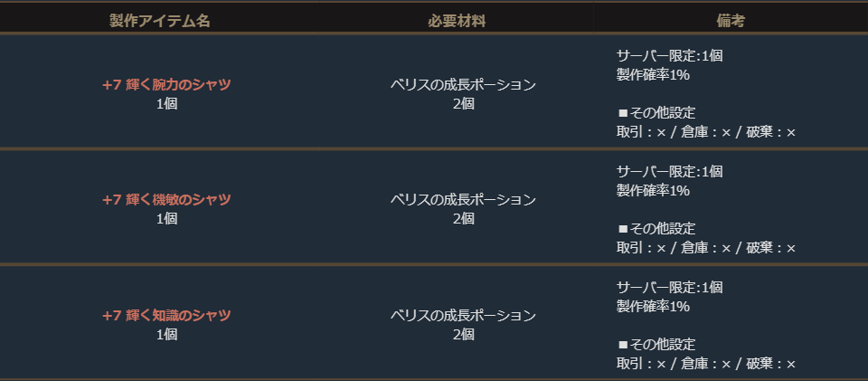The image size is (868, 381).
Task: Click the 備考 column header
Action: point(728,20)
